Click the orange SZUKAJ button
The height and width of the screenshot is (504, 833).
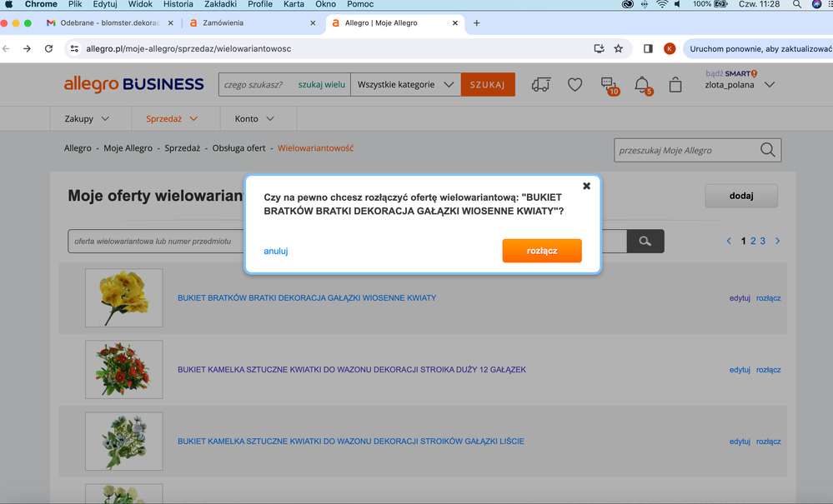488,84
